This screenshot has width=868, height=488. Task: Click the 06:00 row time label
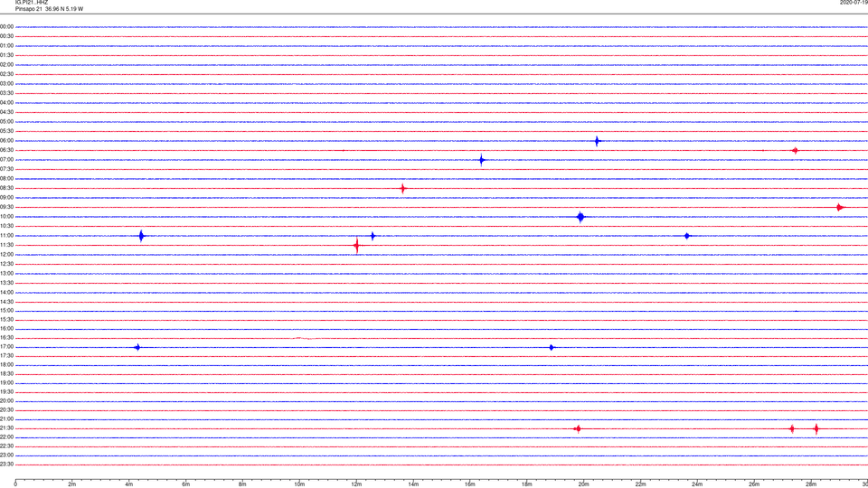coord(6,141)
